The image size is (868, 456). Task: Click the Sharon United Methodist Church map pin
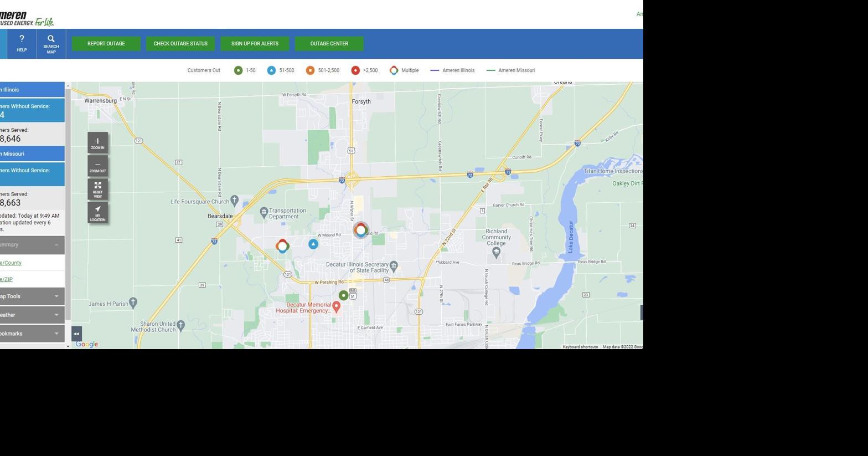pyautogui.click(x=180, y=325)
